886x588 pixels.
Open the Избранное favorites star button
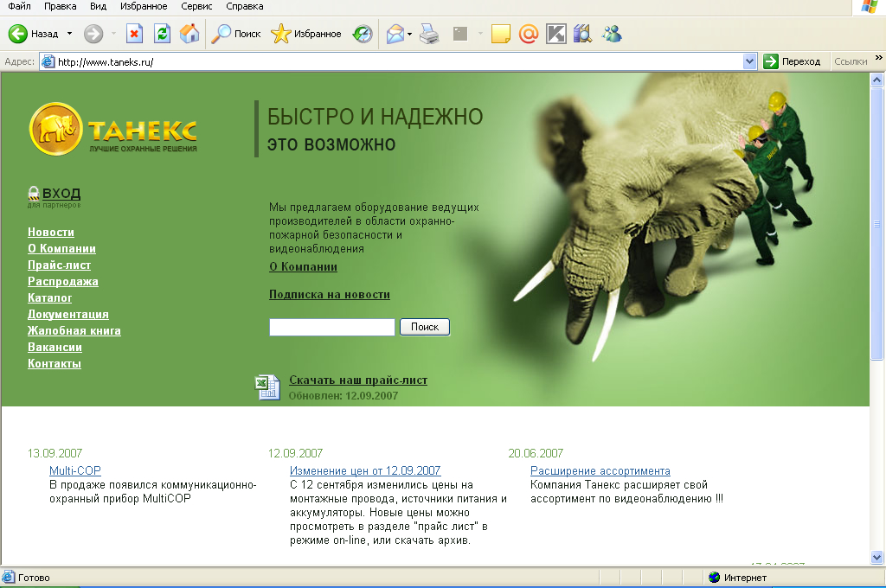click(306, 34)
